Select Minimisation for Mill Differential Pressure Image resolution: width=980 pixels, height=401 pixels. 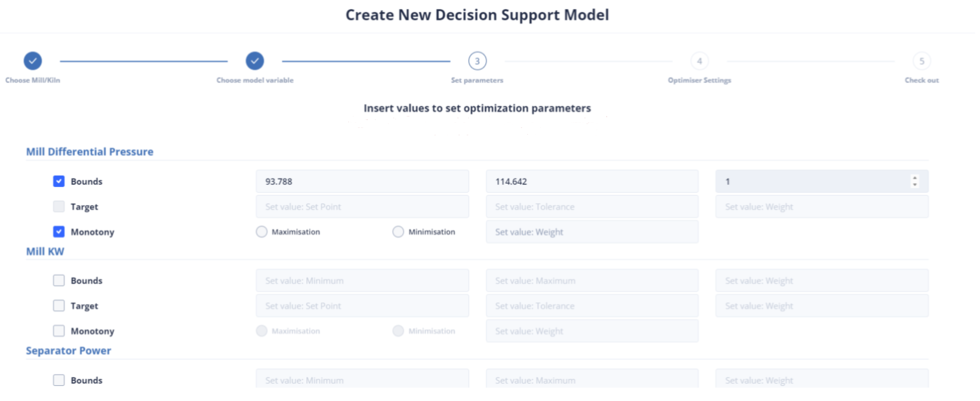[x=398, y=232]
